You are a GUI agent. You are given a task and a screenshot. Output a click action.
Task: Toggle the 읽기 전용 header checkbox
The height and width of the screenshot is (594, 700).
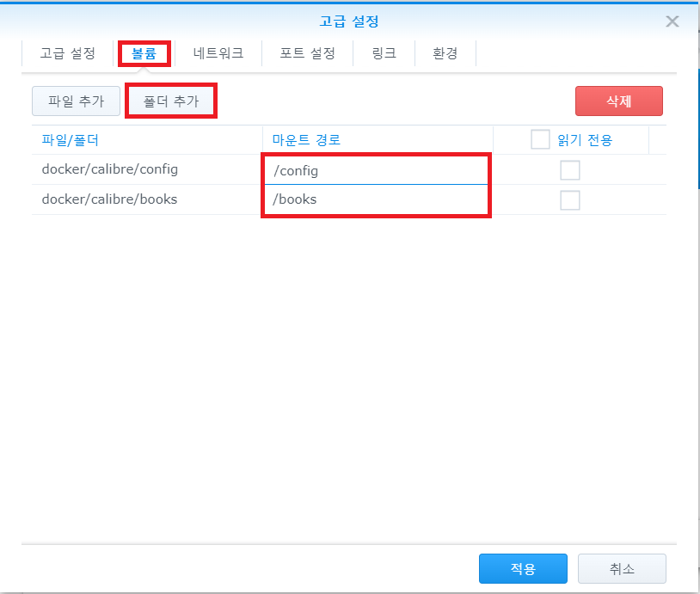click(x=540, y=139)
